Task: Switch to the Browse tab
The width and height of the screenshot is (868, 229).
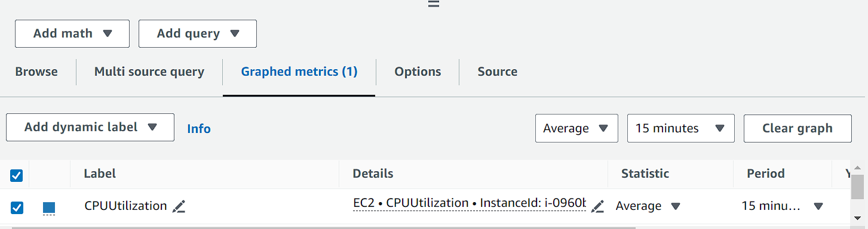Action: click(x=36, y=72)
